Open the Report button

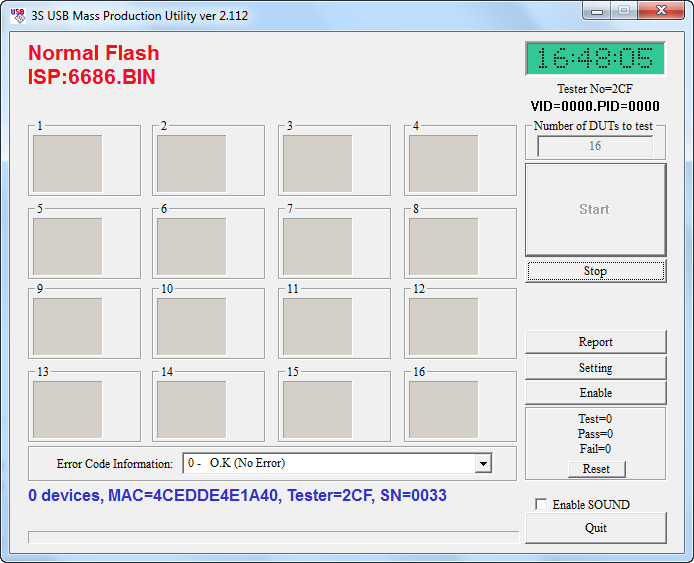[595, 342]
